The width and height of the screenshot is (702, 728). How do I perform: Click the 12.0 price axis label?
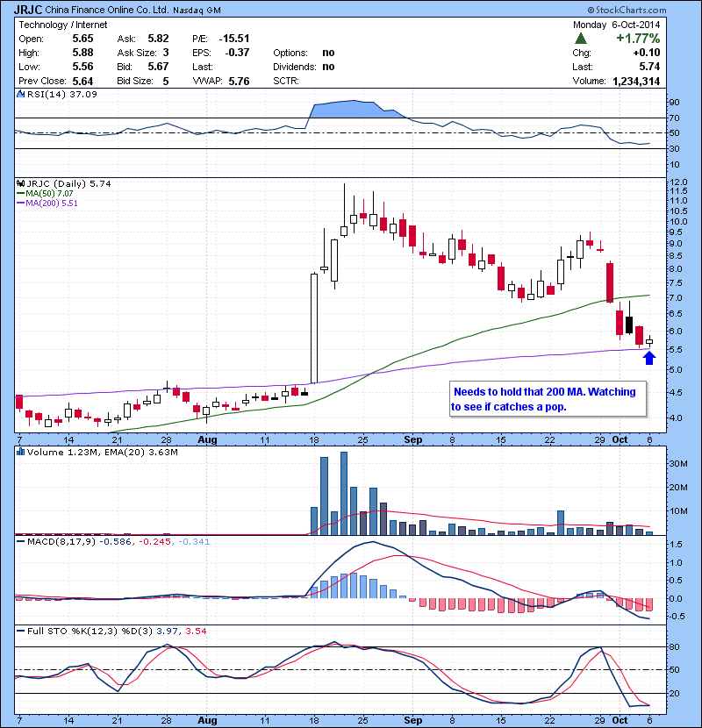pos(678,182)
